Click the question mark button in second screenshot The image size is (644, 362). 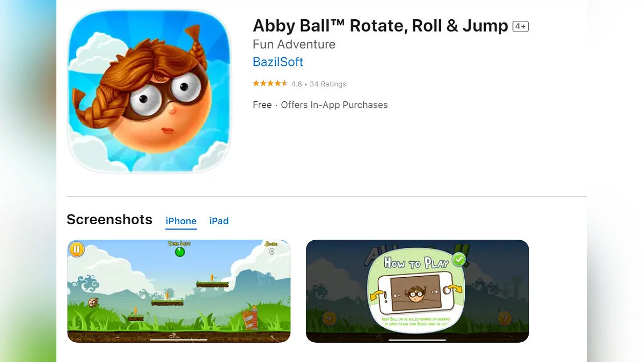pyautogui.click(x=504, y=319)
